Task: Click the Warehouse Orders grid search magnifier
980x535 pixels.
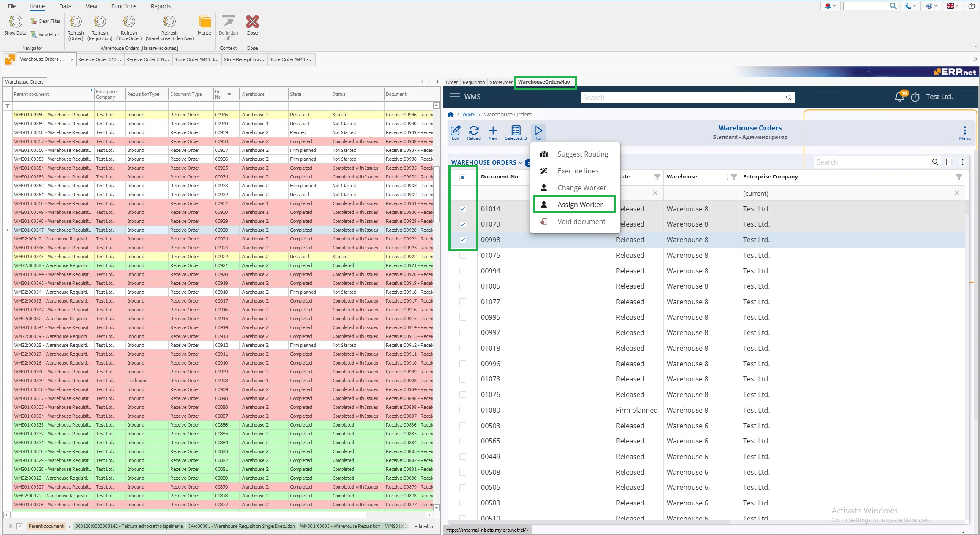Action: tap(935, 162)
